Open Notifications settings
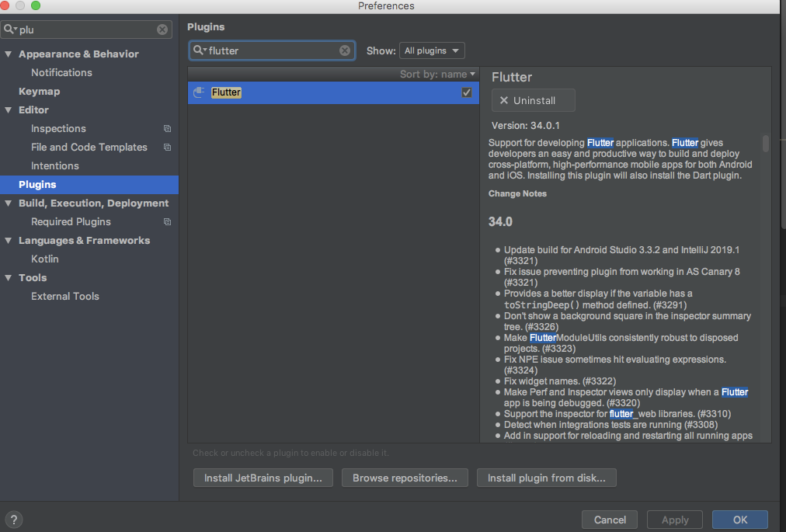This screenshot has width=786, height=532. coord(61,73)
